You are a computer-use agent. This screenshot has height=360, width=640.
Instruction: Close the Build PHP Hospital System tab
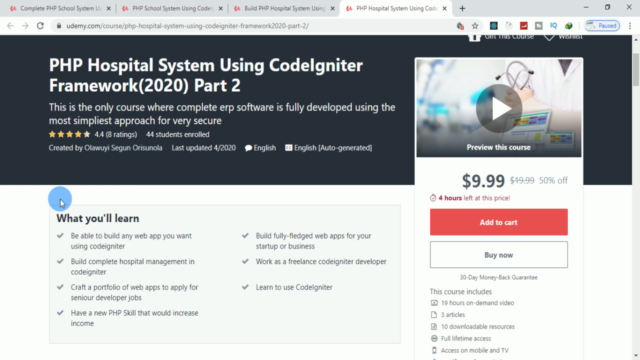(x=332, y=8)
